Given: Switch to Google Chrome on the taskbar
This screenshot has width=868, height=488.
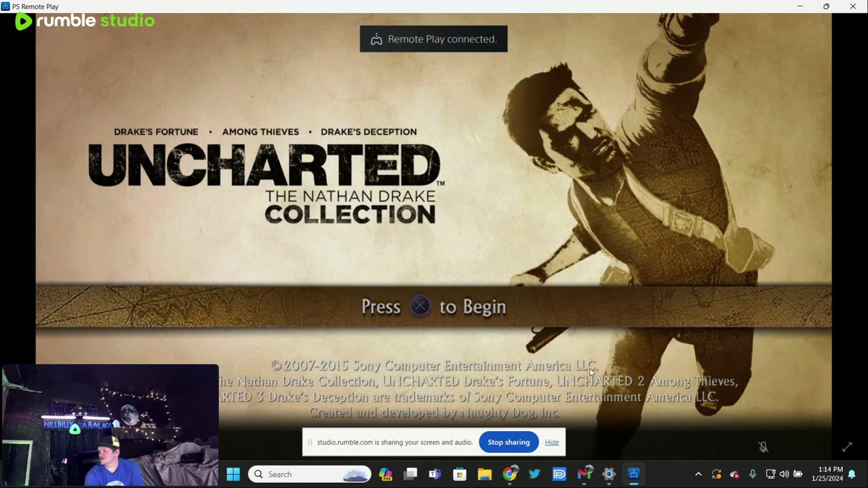Looking at the screenshot, I should click(510, 474).
